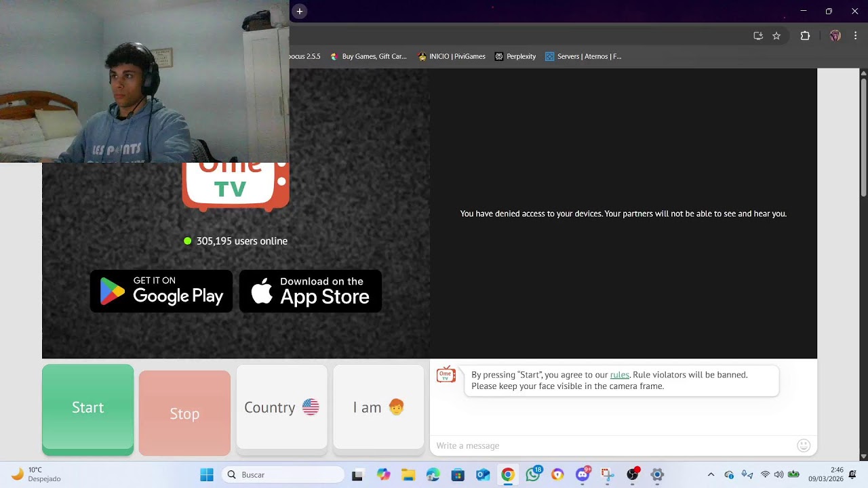Open the Country selector
Image resolution: width=868 pixels, height=488 pixels.
(x=281, y=408)
